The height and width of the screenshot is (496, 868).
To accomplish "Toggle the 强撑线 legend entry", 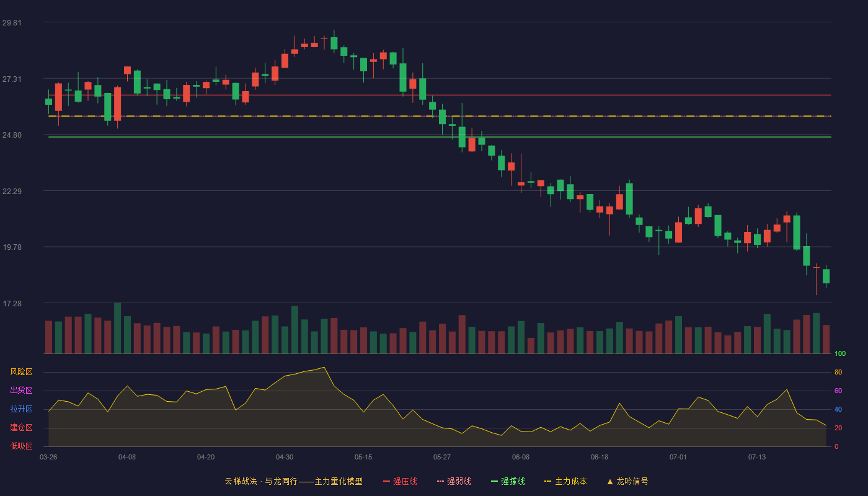I will click(508, 481).
